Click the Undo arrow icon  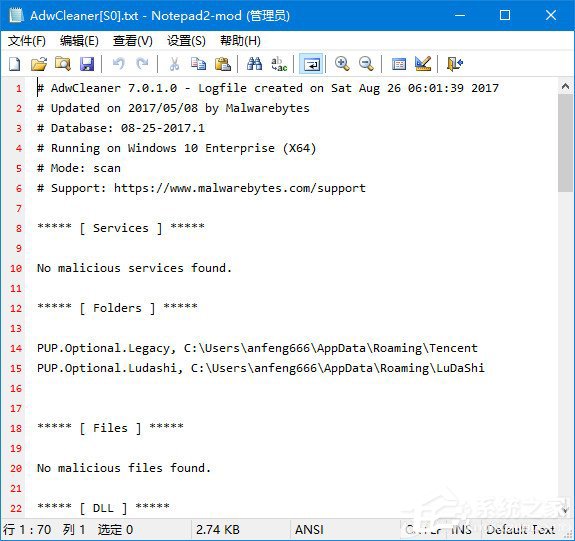point(118,64)
